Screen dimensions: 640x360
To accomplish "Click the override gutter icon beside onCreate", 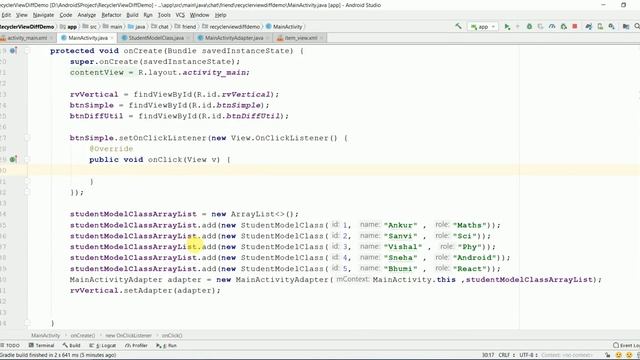I will tap(13, 51).
